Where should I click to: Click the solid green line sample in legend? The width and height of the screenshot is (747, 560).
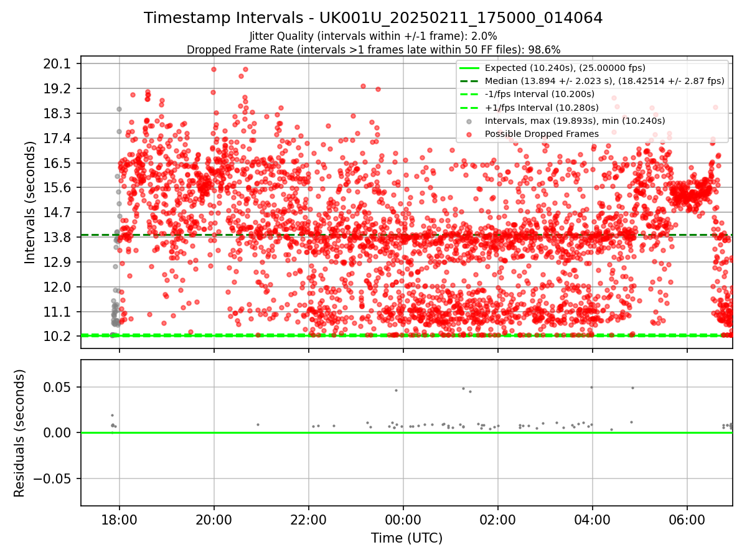[469, 68]
